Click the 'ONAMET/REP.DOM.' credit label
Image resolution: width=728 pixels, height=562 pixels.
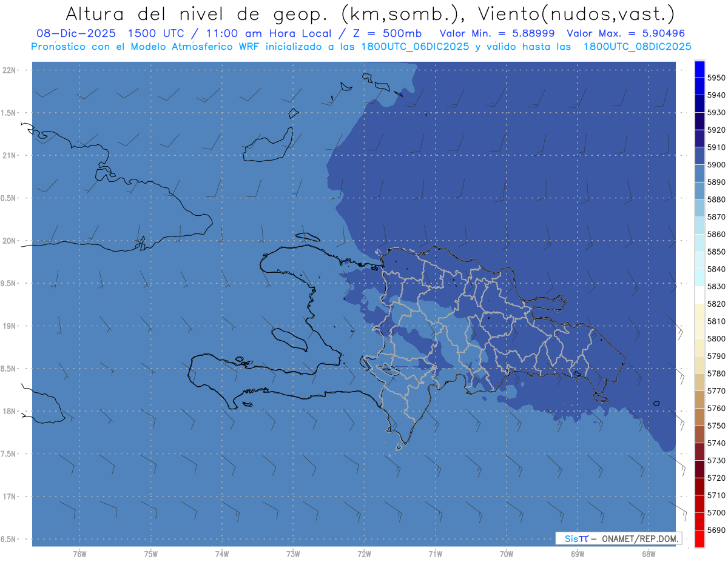coord(639,538)
